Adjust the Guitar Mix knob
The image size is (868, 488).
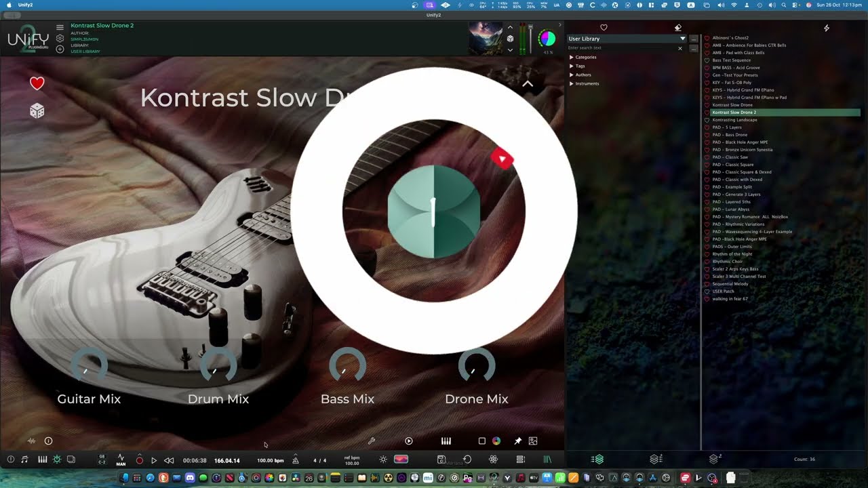point(89,366)
